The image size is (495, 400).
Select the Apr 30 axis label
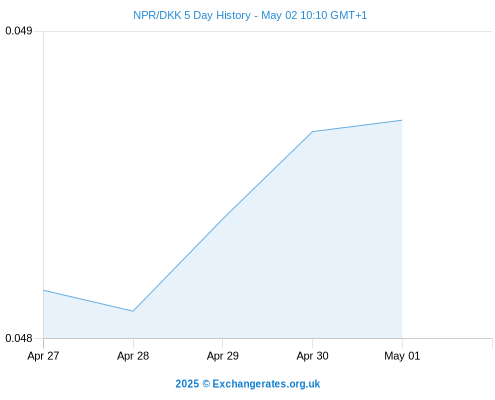point(312,356)
